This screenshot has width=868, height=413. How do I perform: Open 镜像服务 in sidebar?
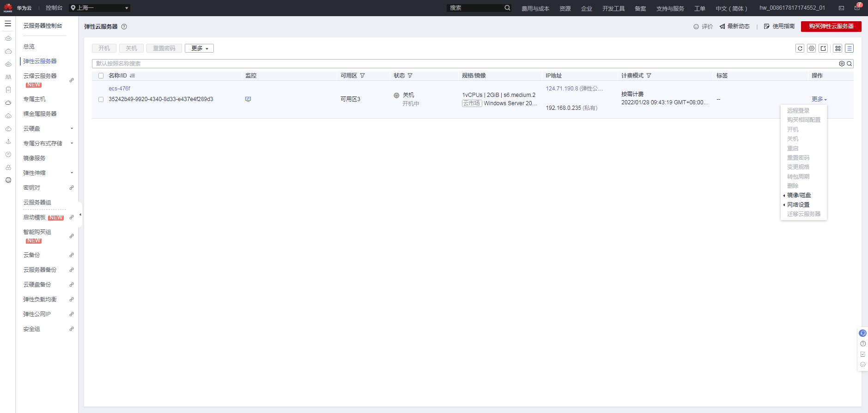[x=35, y=158]
